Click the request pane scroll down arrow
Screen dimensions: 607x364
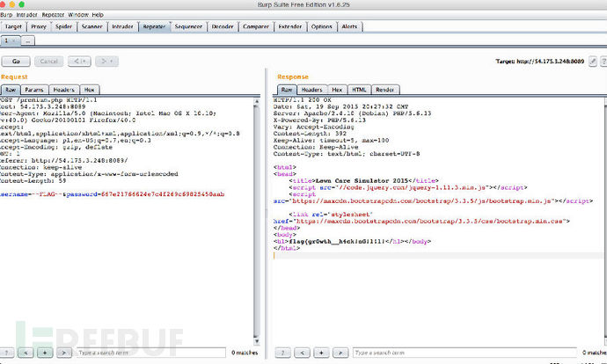tap(256, 341)
